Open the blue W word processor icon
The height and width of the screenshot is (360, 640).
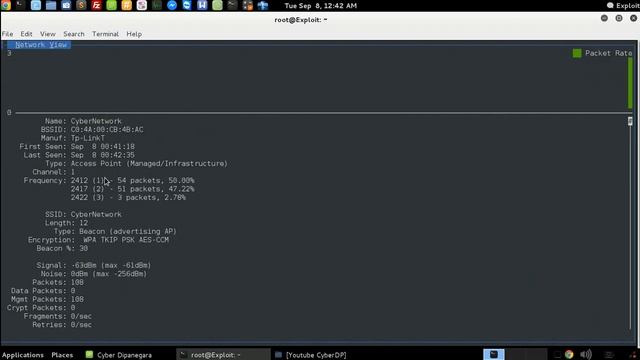[x=202, y=5]
